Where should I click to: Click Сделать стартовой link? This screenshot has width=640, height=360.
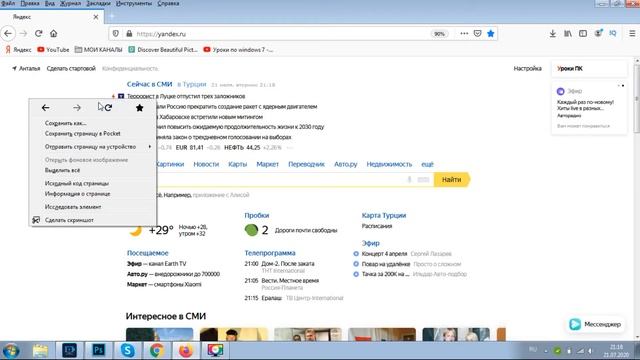coord(71,69)
